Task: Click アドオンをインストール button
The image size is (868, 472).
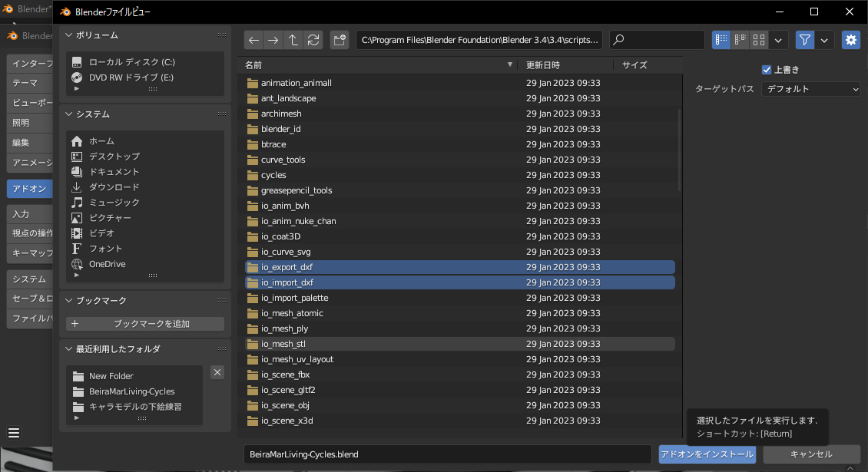Action: point(707,454)
